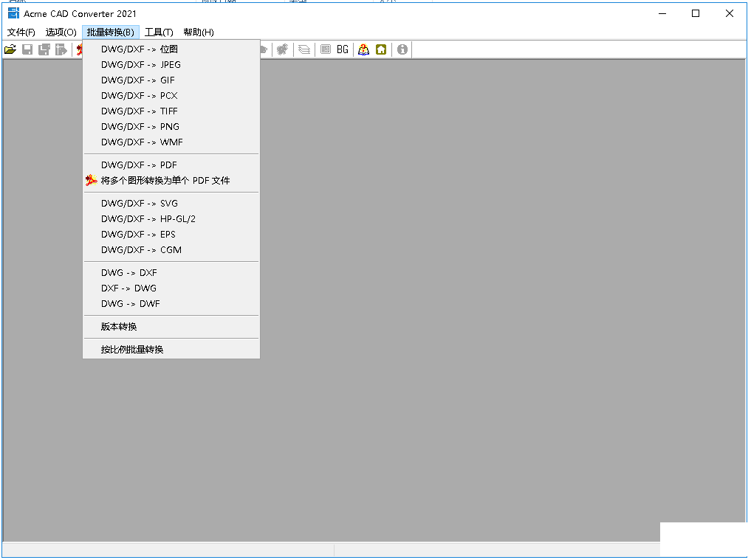
Task: Maximize the Acme CAD Converter window
Action: point(696,13)
